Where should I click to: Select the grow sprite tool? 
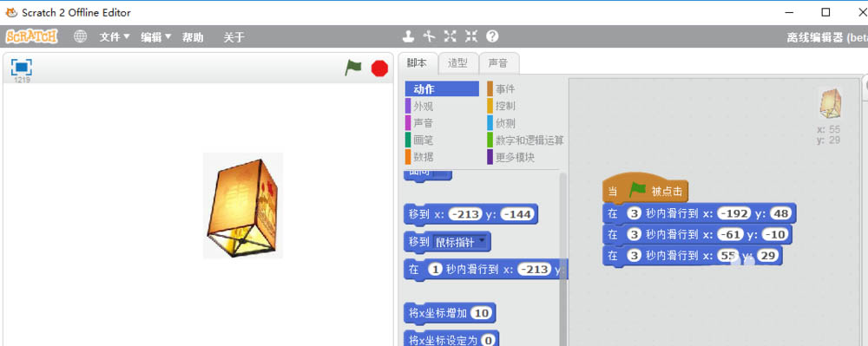click(x=450, y=36)
